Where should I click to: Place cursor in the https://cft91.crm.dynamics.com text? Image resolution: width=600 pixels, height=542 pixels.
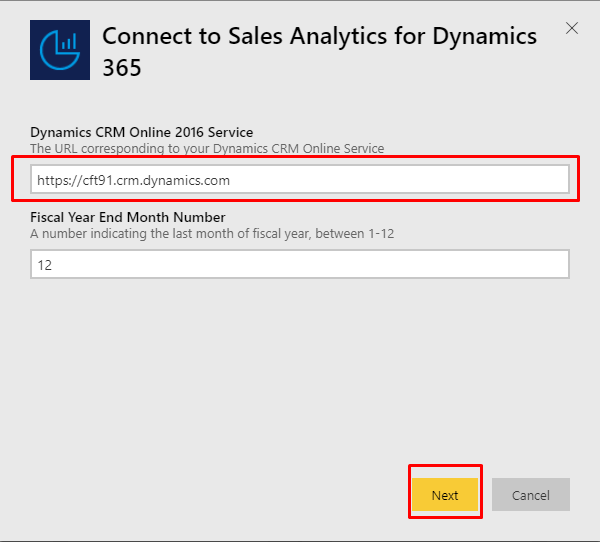134,180
